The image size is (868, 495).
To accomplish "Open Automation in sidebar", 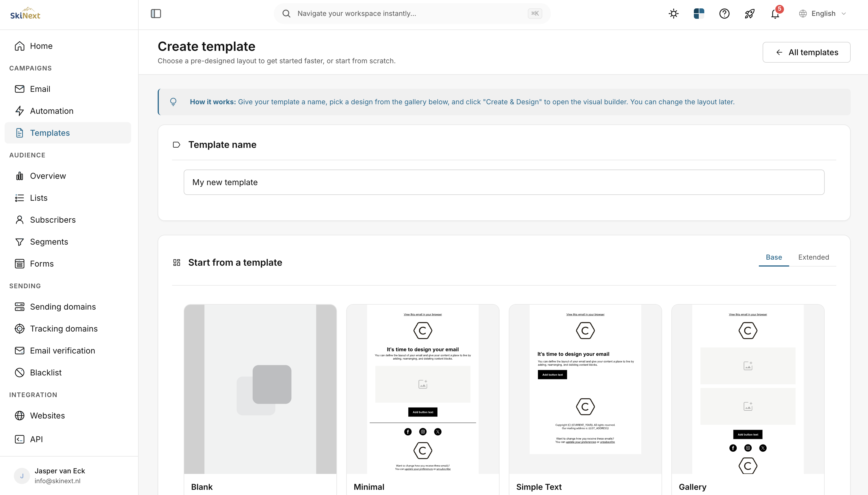I will tap(68, 111).
